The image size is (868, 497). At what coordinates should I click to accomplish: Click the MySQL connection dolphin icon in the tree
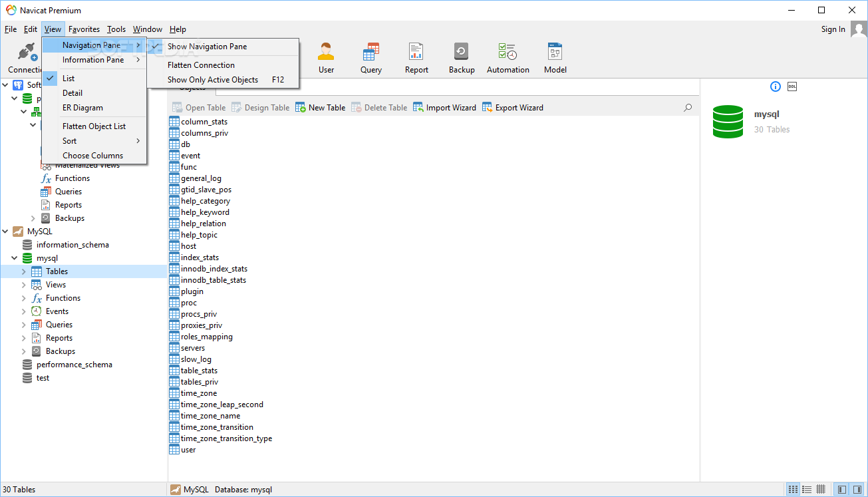click(18, 232)
